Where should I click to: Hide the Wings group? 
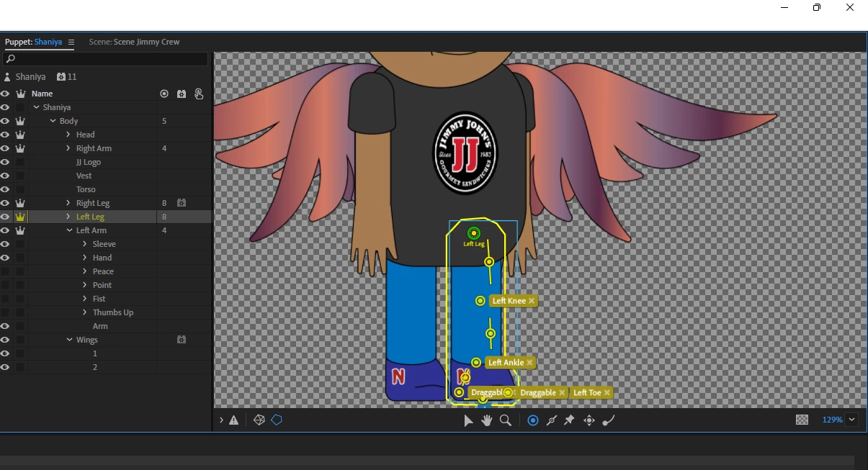tap(5, 340)
